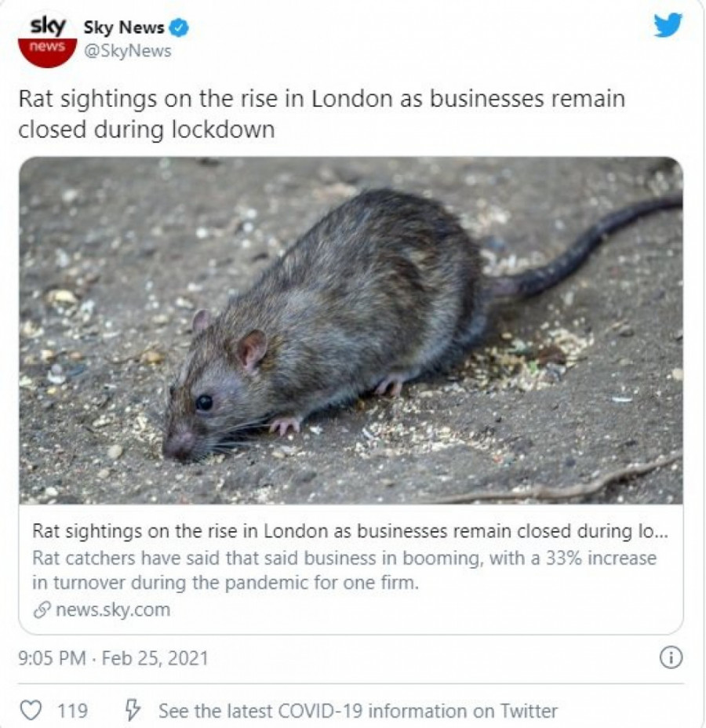Open the 9:05 PM Feb 25, 2021 timestamp
Image resolution: width=706 pixels, height=728 pixels.
113,658
